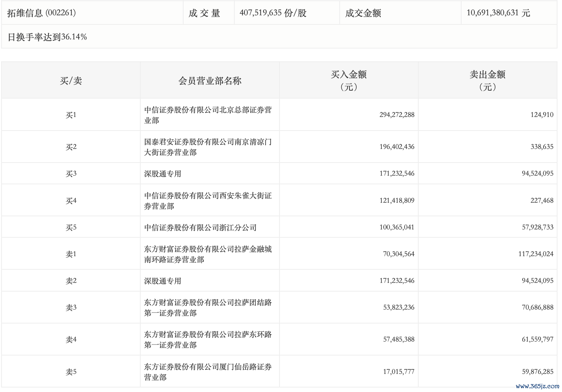Screen dimensions: 562x392
Task: Click buy amount 196,402,436
Action: (x=397, y=147)
